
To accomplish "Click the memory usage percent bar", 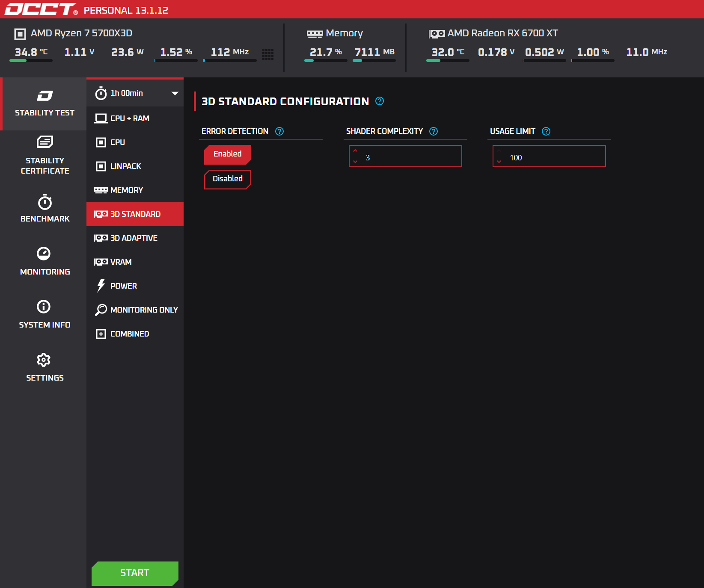I will click(326, 61).
